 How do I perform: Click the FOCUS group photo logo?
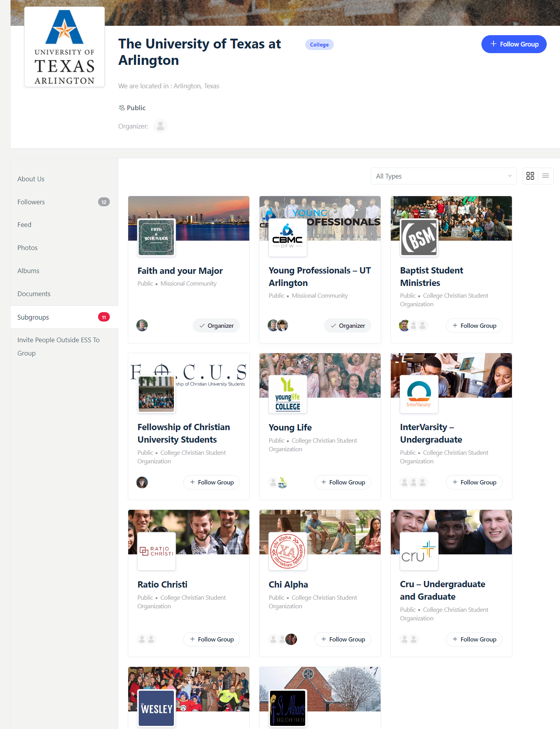pyautogui.click(x=156, y=394)
